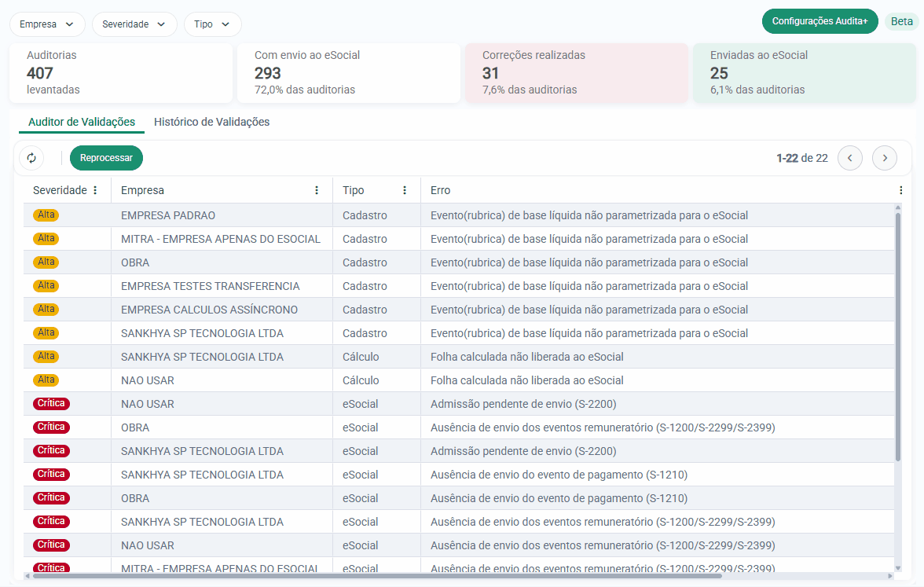Click the Reprocessar button

(x=106, y=158)
